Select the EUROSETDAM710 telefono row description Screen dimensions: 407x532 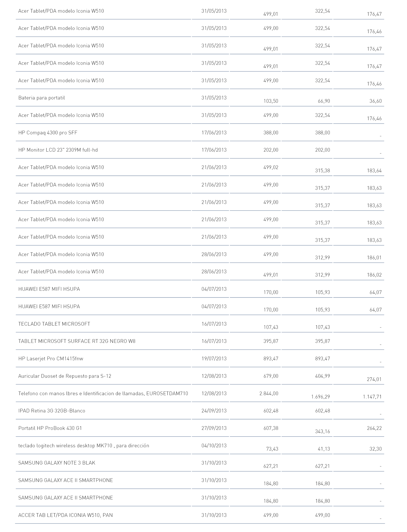[103, 394]
